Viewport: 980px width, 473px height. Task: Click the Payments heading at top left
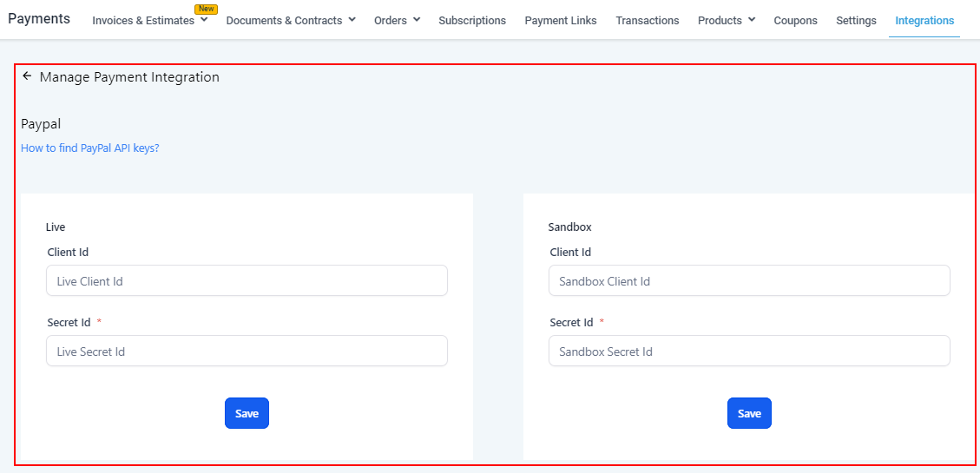[39, 18]
